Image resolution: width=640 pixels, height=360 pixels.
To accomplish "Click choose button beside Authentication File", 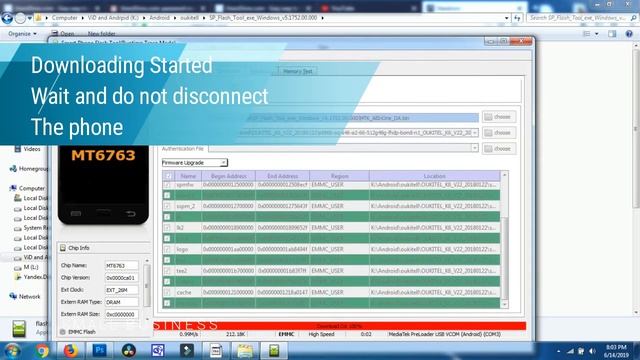I will click(x=499, y=149).
